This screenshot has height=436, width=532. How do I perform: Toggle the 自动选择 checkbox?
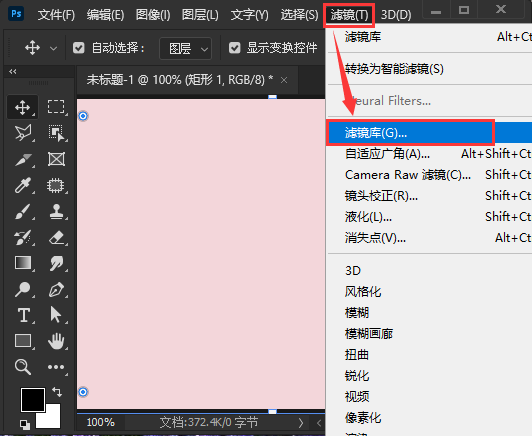pyautogui.click(x=79, y=48)
